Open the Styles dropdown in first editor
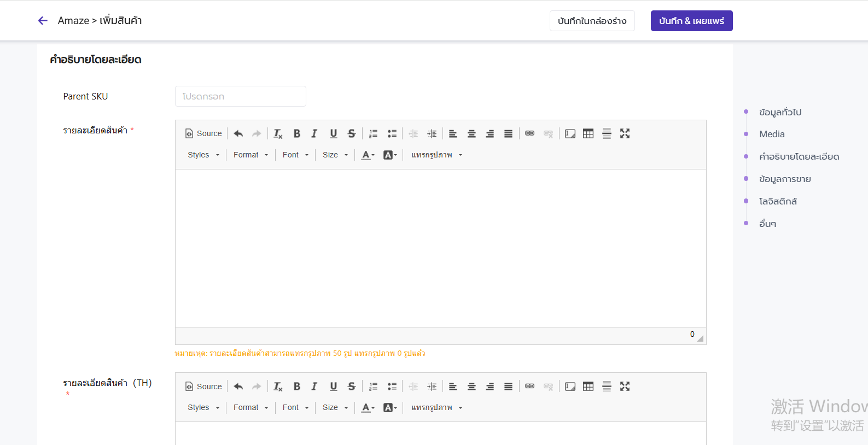Image resolution: width=868 pixels, height=445 pixels. tap(203, 155)
